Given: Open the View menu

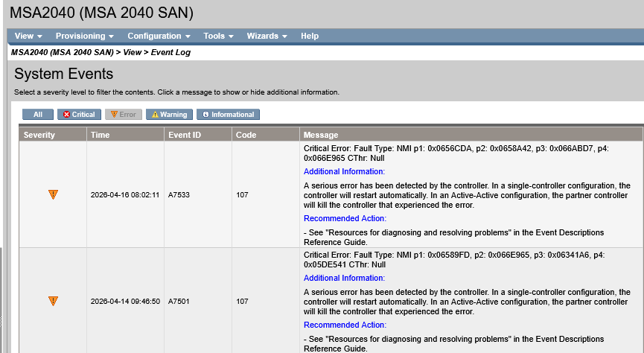Looking at the screenshot, I should [28, 36].
